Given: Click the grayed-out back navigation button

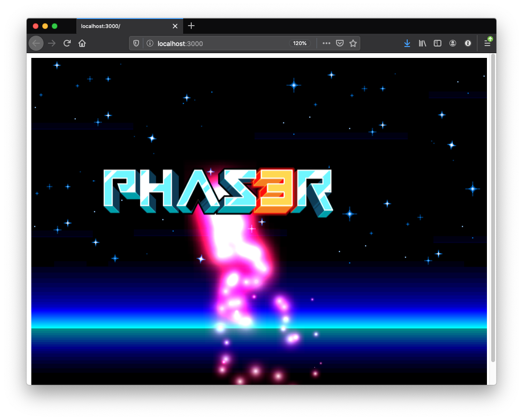Looking at the screenshot, I should click(x=36, y=43).
